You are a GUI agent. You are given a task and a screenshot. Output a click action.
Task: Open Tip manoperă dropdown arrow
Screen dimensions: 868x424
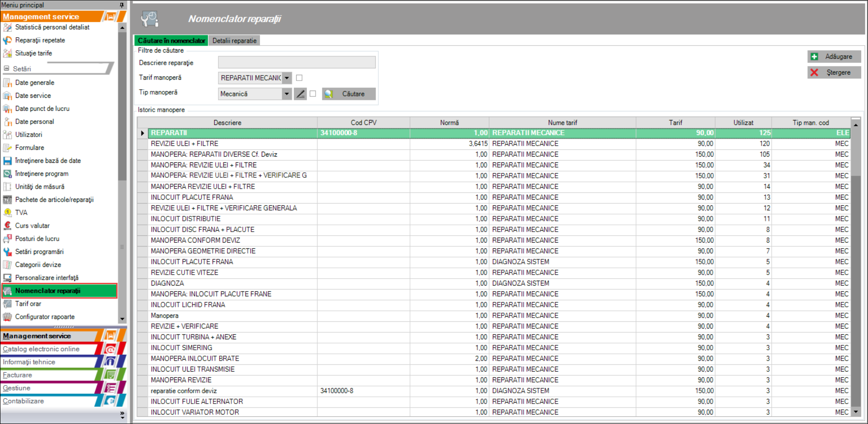287,94
